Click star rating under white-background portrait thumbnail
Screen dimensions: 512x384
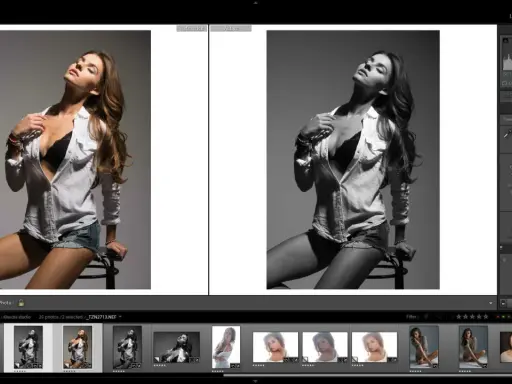pos(218,371)
